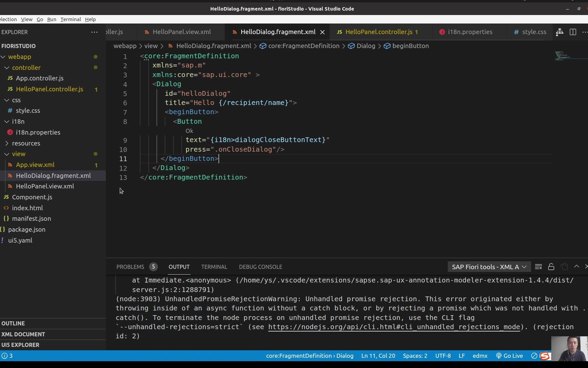This screenshot has height=368, width=588.
Task: Show the DEBUG CONSOLE panel tab
Action: click(x=260, y=267)
